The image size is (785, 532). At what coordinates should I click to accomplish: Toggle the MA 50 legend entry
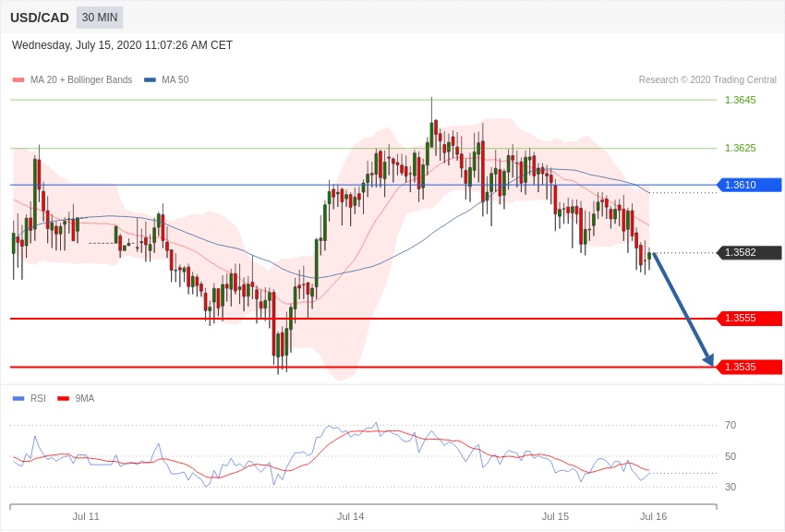click(167, 80)
